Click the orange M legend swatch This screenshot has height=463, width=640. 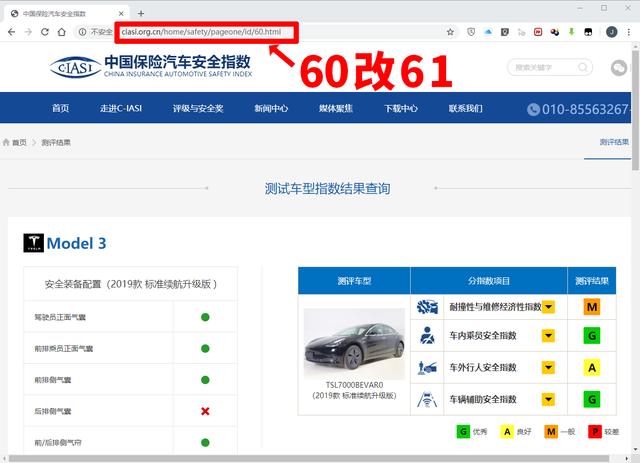[x=551, y=432]
